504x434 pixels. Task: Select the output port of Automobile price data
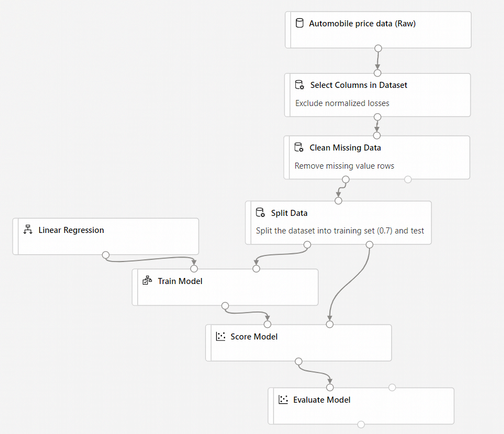click(x=378, y=48)
